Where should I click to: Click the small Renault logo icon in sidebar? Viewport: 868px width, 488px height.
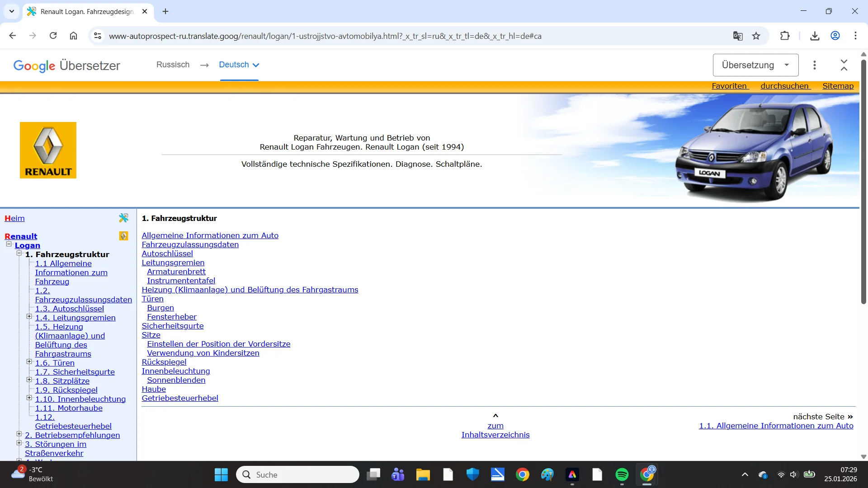(123, 236)
